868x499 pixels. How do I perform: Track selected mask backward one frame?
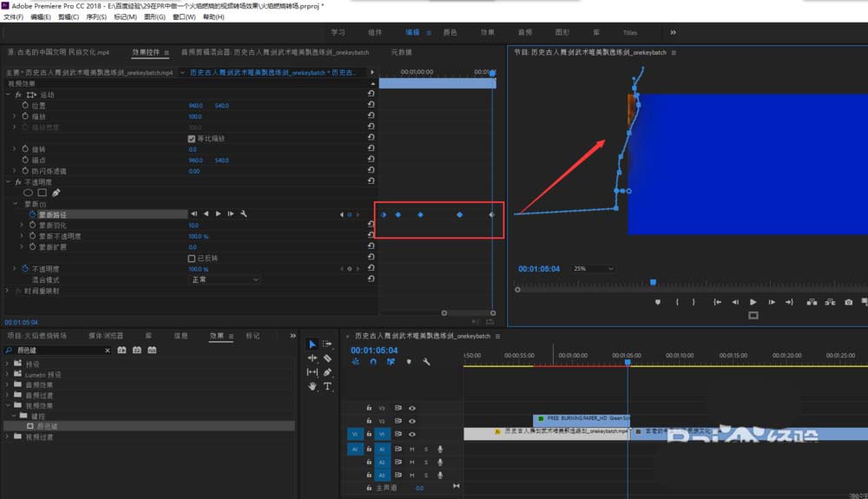pos(194,213)
